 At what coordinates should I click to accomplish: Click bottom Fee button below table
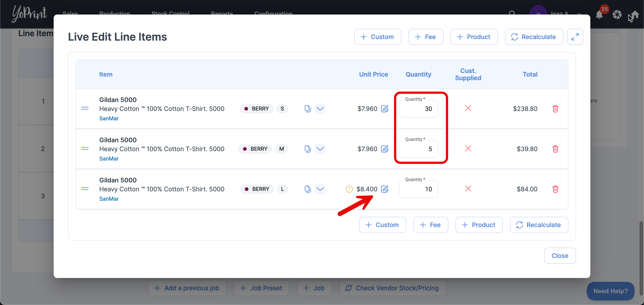(x=431, y=225)
